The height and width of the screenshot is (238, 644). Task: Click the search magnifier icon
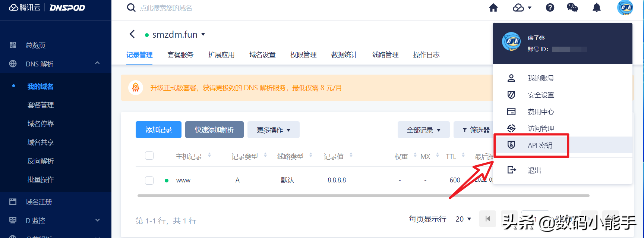131,8
